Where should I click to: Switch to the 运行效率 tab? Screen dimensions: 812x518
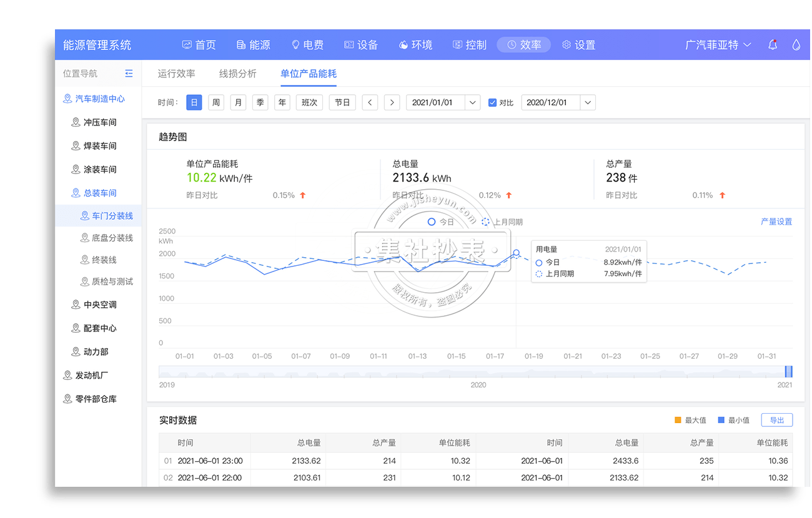click(x=177, y=74)
